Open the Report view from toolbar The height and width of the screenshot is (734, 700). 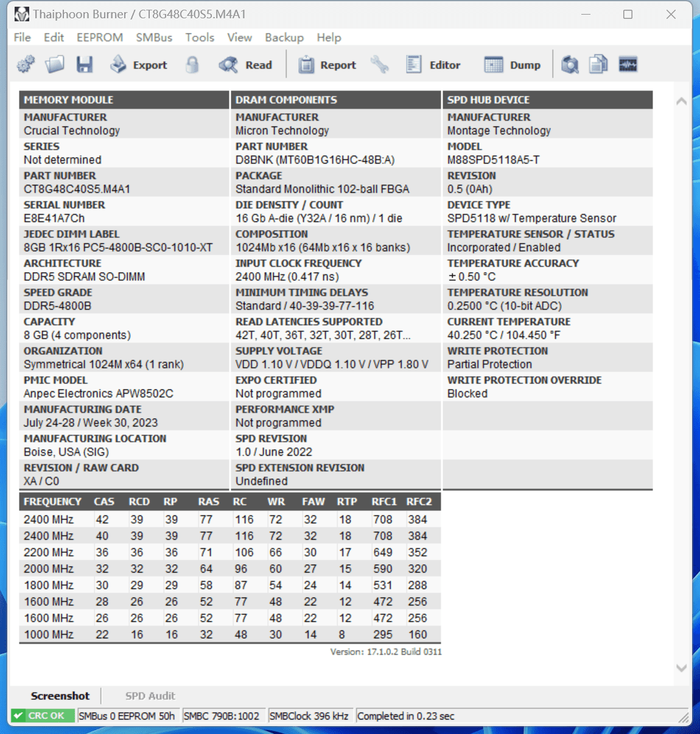click(327, 65)
